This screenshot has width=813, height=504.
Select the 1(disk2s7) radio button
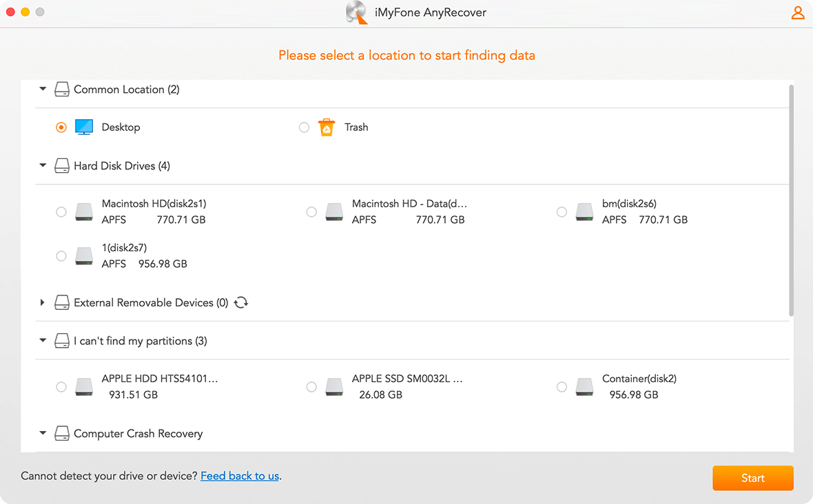click(61, 256)
